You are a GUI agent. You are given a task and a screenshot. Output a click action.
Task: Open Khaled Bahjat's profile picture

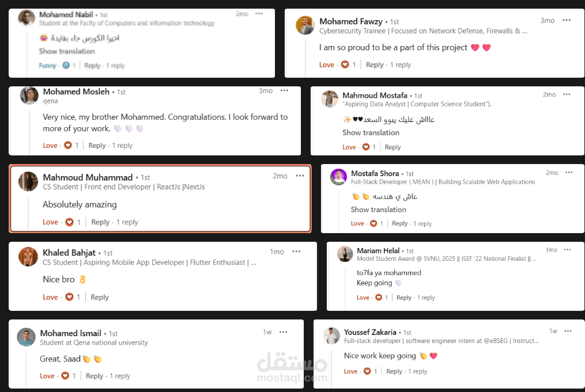28,257
